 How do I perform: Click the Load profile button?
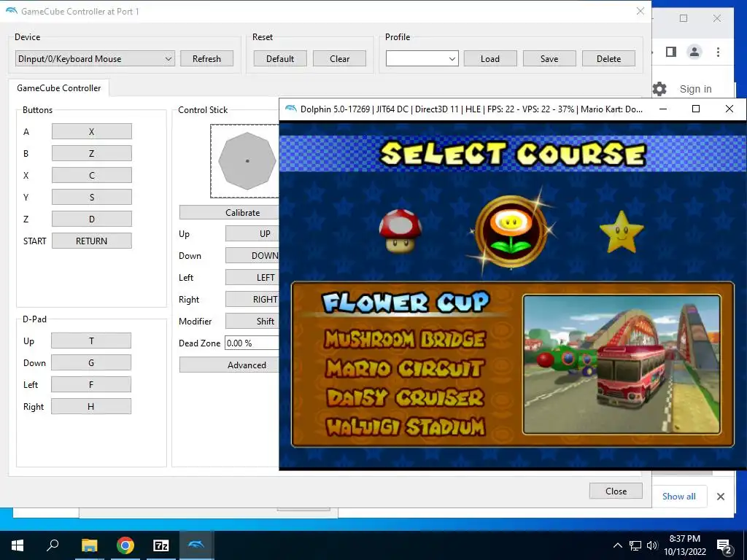490,58
